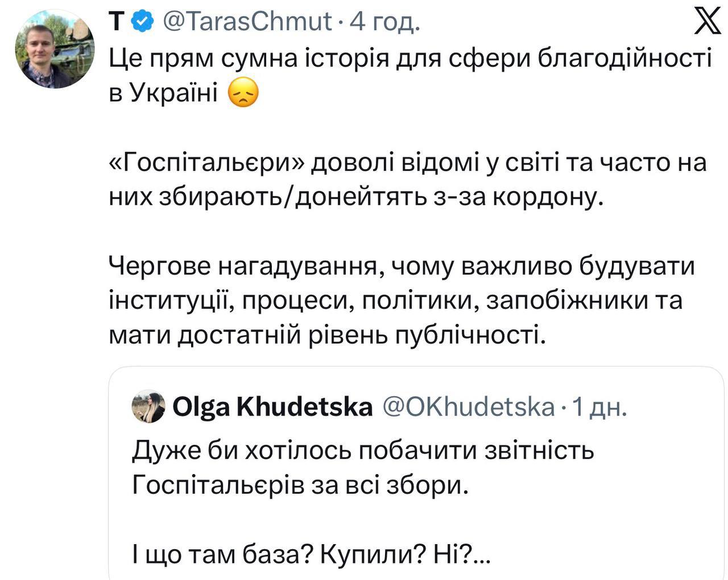Click the "Olga Khudetska" author name

(272, 407)
